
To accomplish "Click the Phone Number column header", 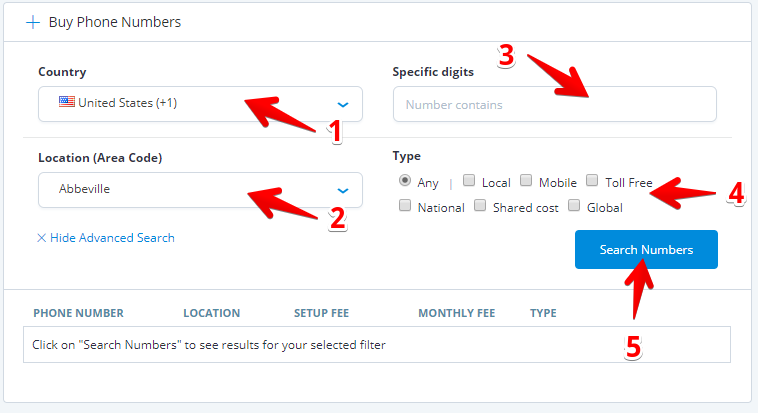I will click(78, 313).
